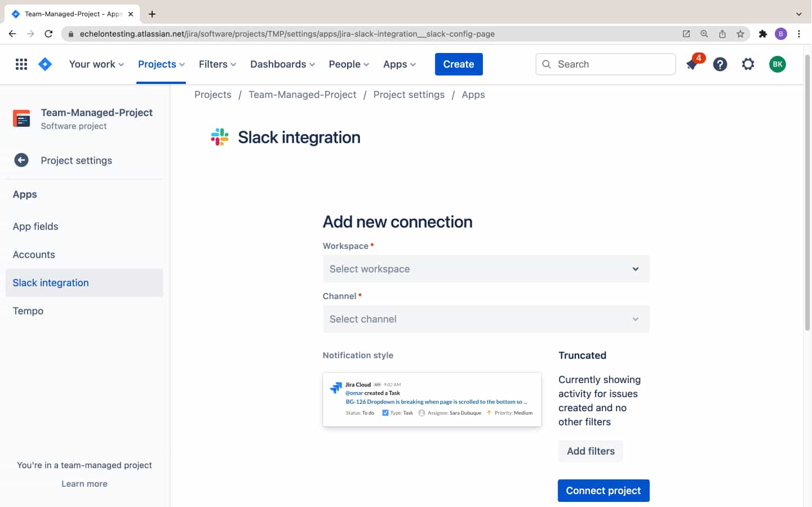Bookmark the page with the star icon
This screenshot has height=507, width=812.
coord(740,34)
